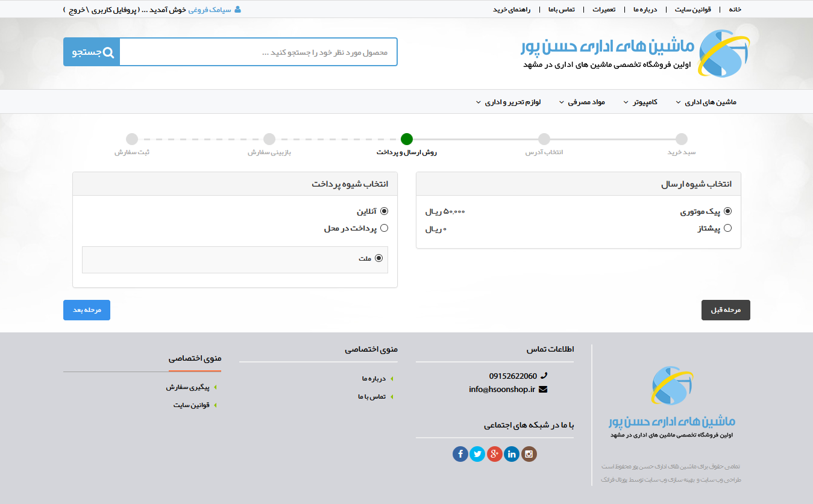Select پیشتاز shipping option
The image size is (813, 504).
point(727,228)
